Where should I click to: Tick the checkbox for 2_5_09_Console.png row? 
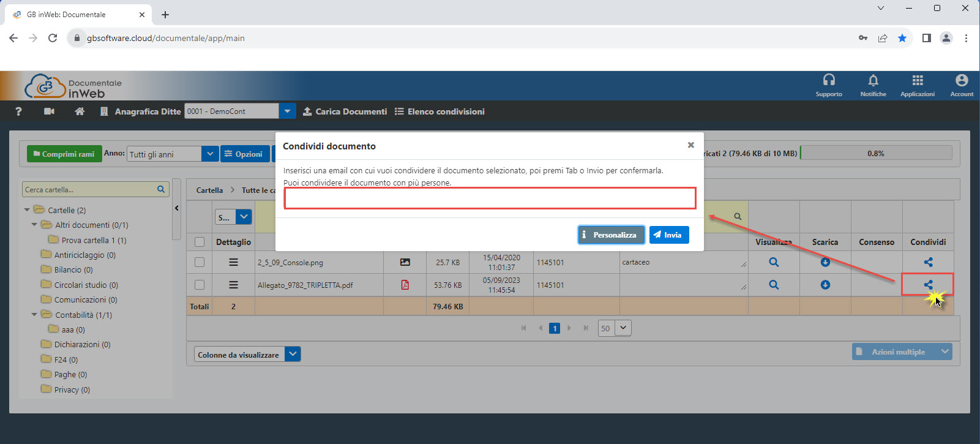(200, 262)
